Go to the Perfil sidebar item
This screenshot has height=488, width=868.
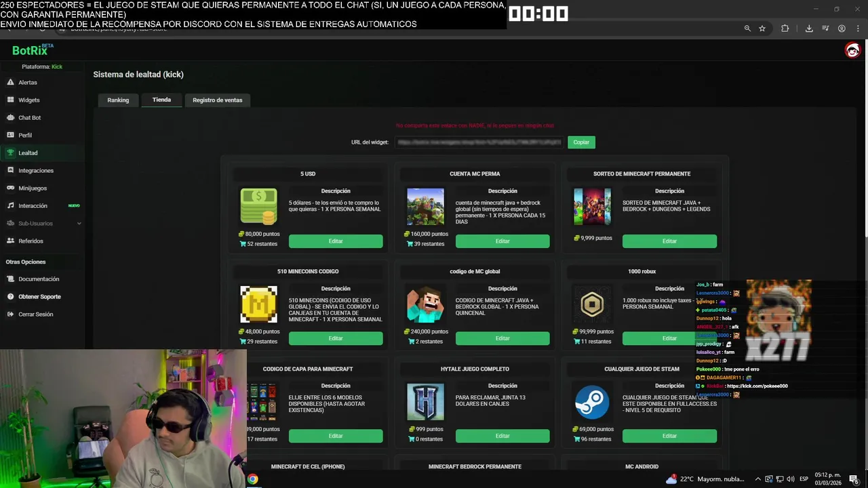tap(25, 136)
